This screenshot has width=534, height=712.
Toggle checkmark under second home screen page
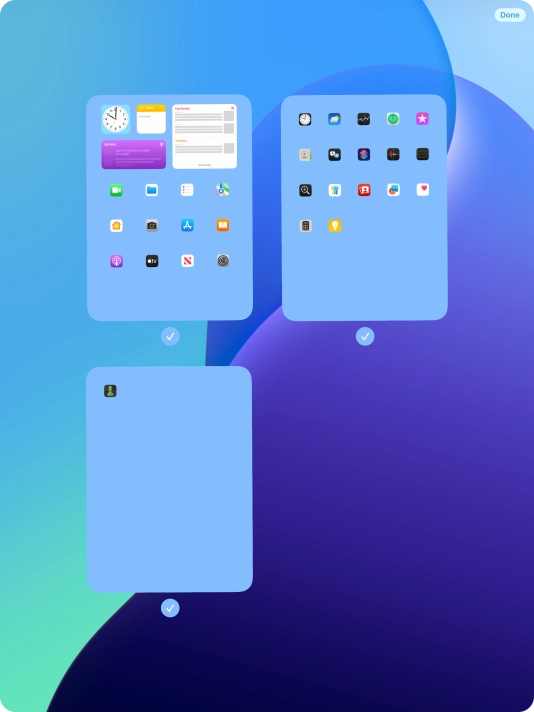(x=365, y=336)
